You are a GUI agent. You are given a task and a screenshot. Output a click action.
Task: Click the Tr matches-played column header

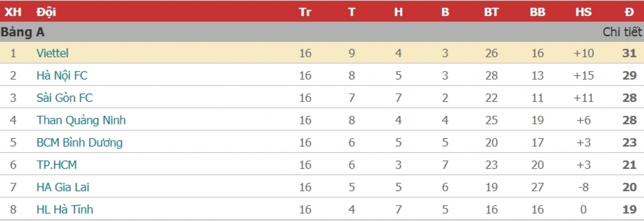pos(305,12)
